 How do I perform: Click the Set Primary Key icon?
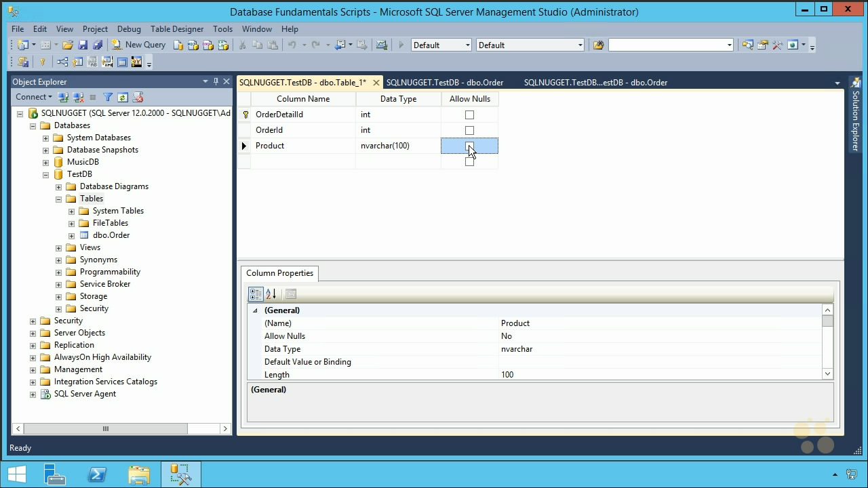tap(42, 62)
